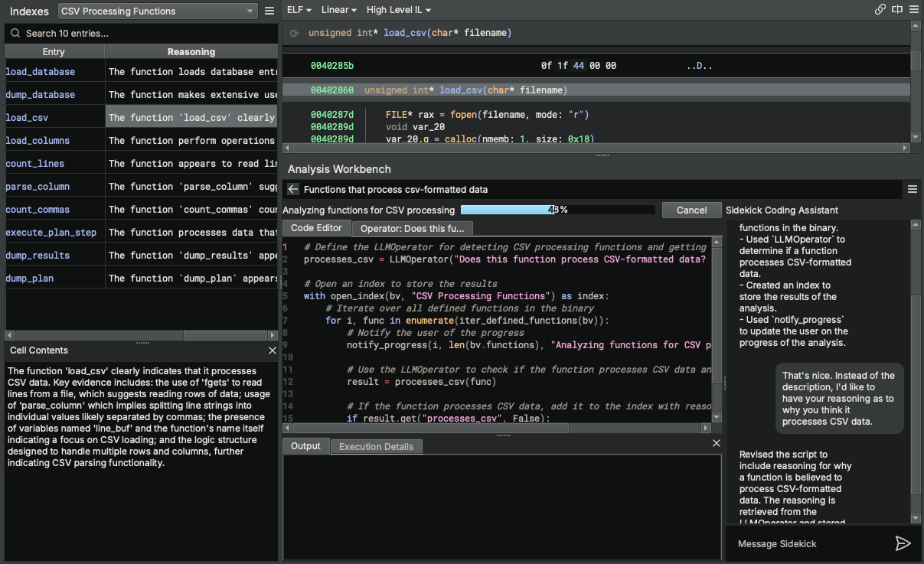
Task: Click the notify_progress line in the script
Action: coord(529,345)
